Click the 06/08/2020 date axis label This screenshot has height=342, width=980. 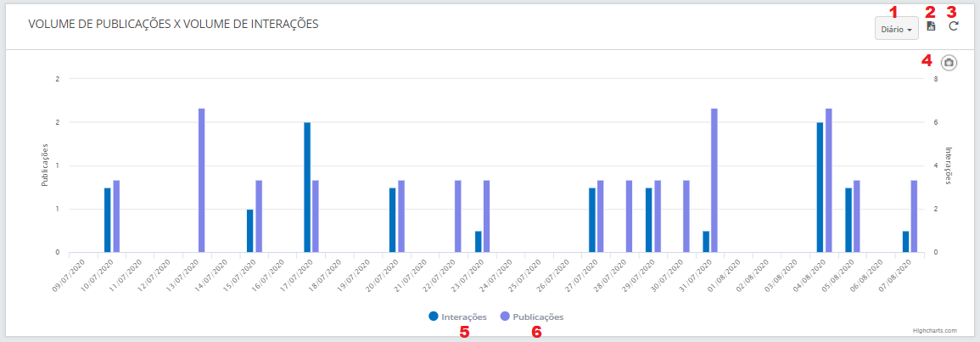[867, 274]
